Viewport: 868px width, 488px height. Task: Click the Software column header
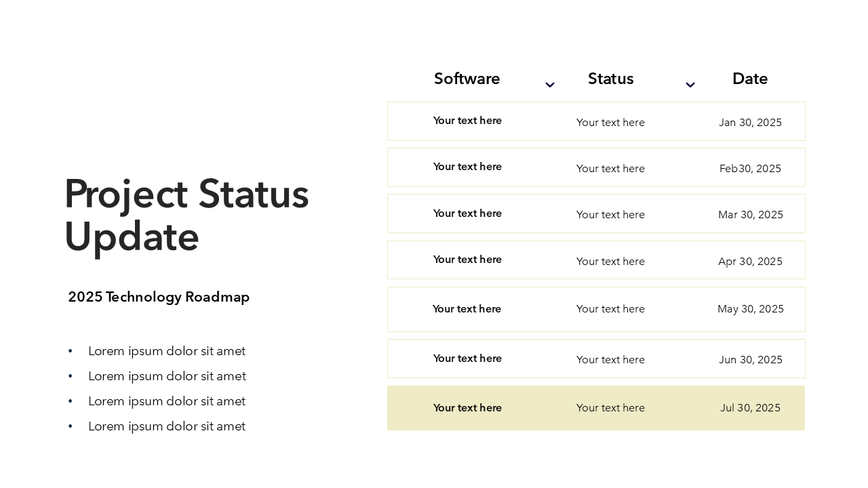click(467, 79)
